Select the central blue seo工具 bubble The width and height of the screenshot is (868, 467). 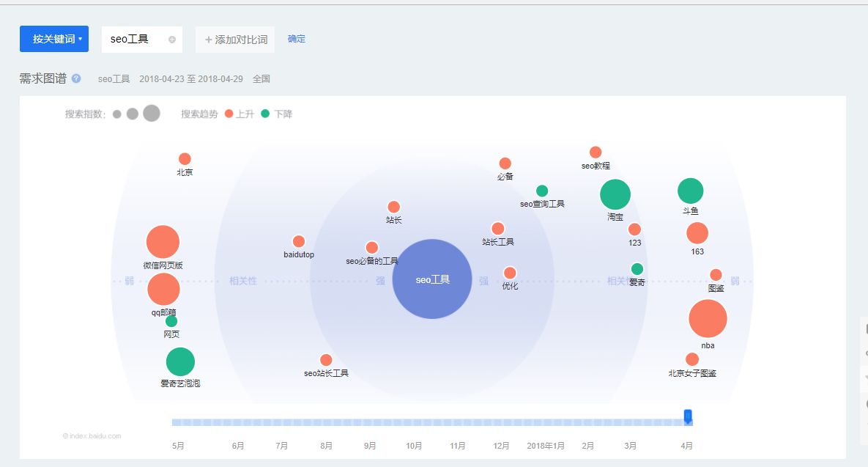[431, 279]
